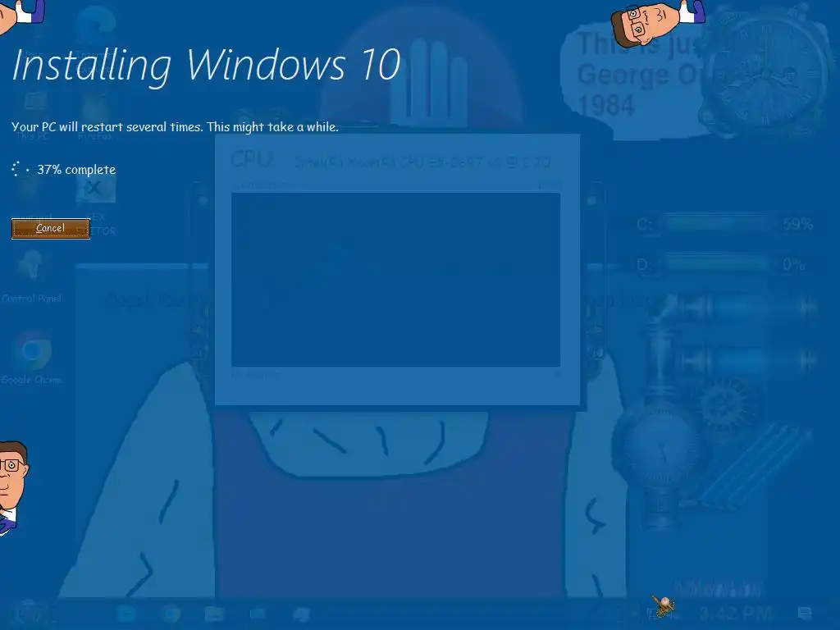
Task: Open the faded Firefox desktop shortcut
Action: coord(96,116)
